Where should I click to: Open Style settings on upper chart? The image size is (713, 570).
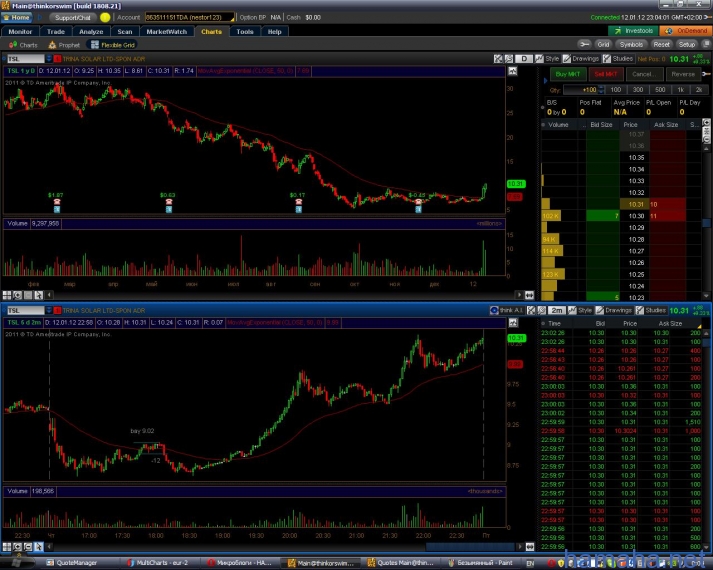click(x=551, y=59)
